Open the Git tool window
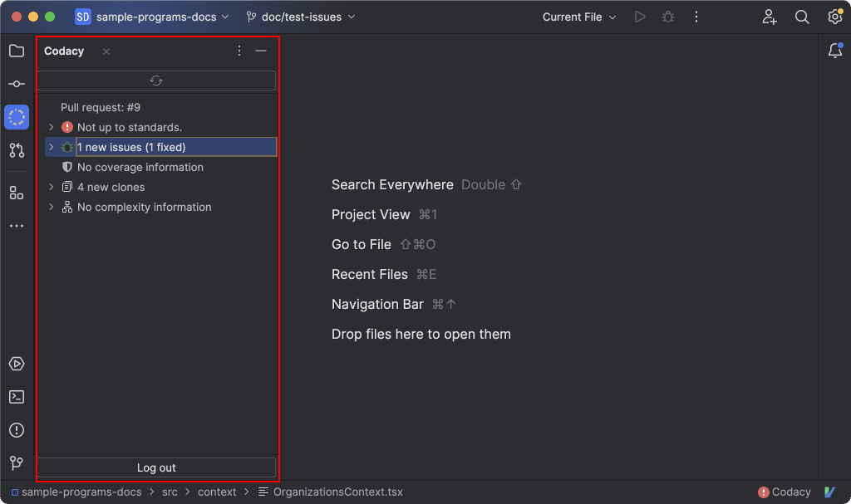This screenshot has width=851, height=504. pos(17,463)
